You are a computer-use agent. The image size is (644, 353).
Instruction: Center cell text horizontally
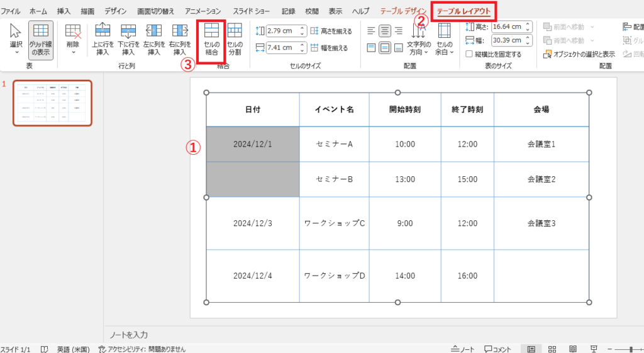[x=384, y=30]
